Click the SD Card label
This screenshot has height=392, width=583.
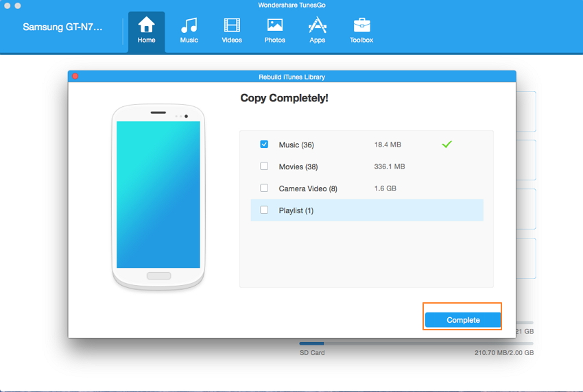coord(312,353)
